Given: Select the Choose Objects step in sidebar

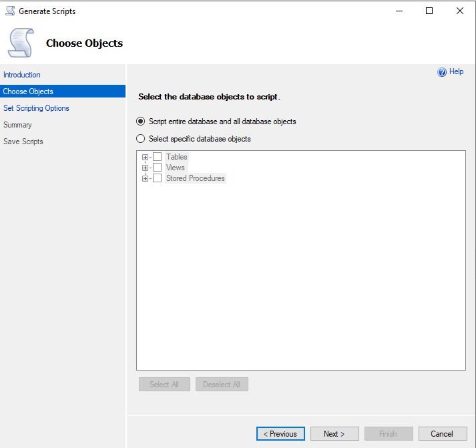Looking at the screenshot, I should pyautogui.click(x=28, y=91).
